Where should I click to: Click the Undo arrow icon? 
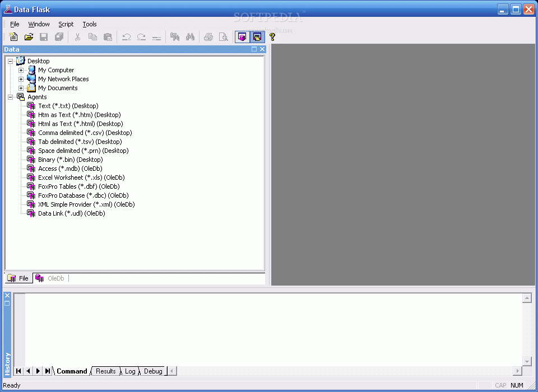126,37
